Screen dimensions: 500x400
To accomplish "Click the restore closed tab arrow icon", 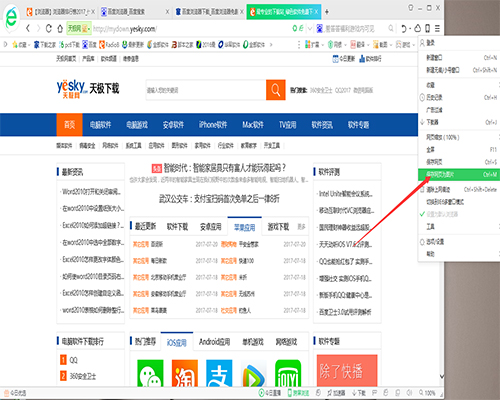I will click(x=404, y=29).
